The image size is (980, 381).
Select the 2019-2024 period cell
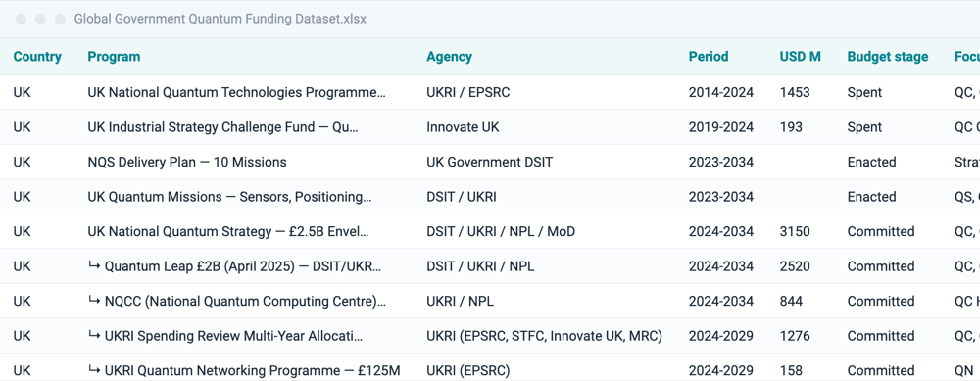coord(721,127)
